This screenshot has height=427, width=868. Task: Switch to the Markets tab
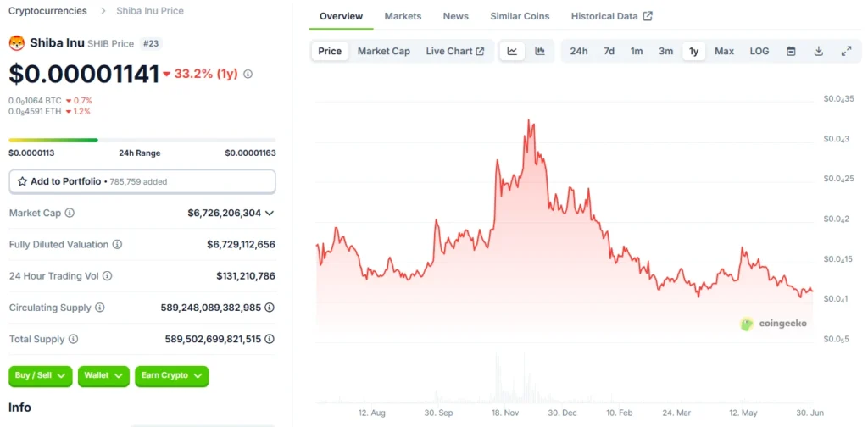point(403,16)
